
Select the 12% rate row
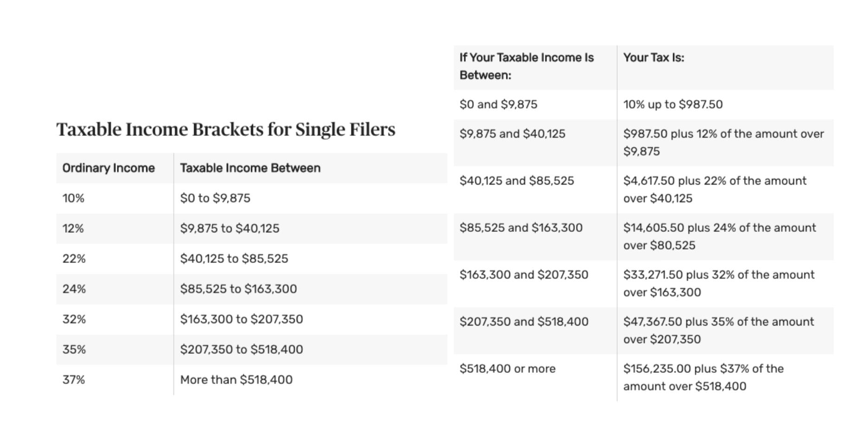coord(73,229)
